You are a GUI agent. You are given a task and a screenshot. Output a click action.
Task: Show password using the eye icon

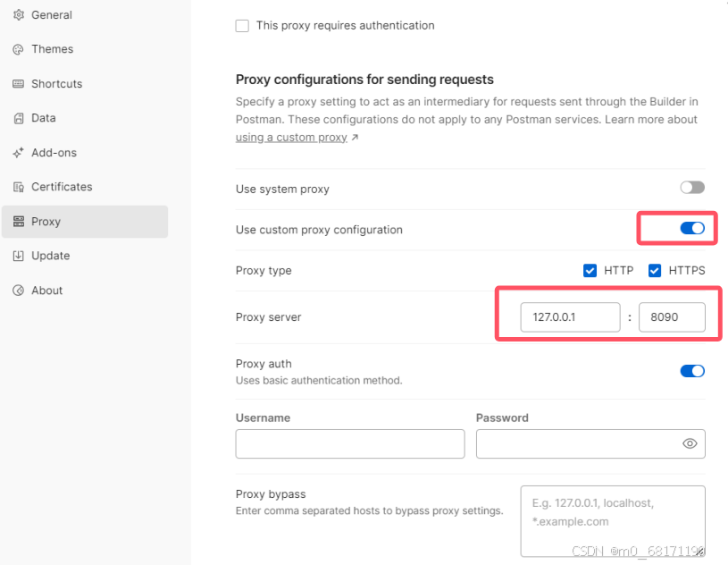[x=690, y=443]
